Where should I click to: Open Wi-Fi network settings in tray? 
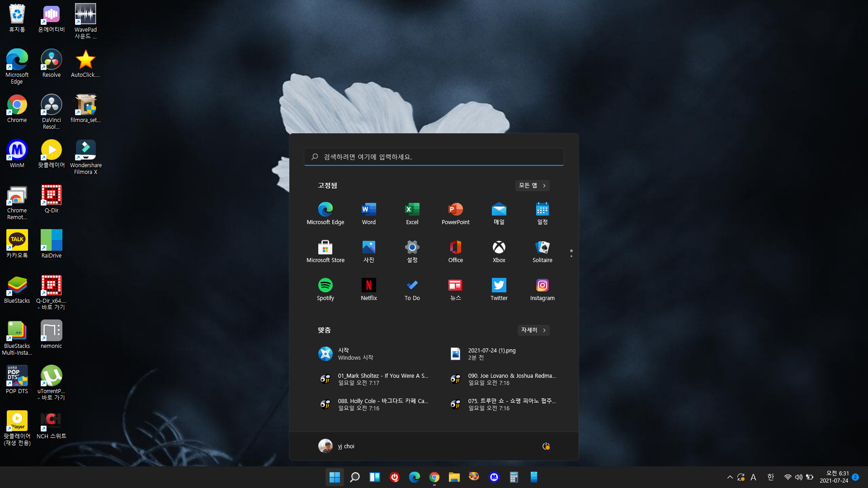point(788,477)
